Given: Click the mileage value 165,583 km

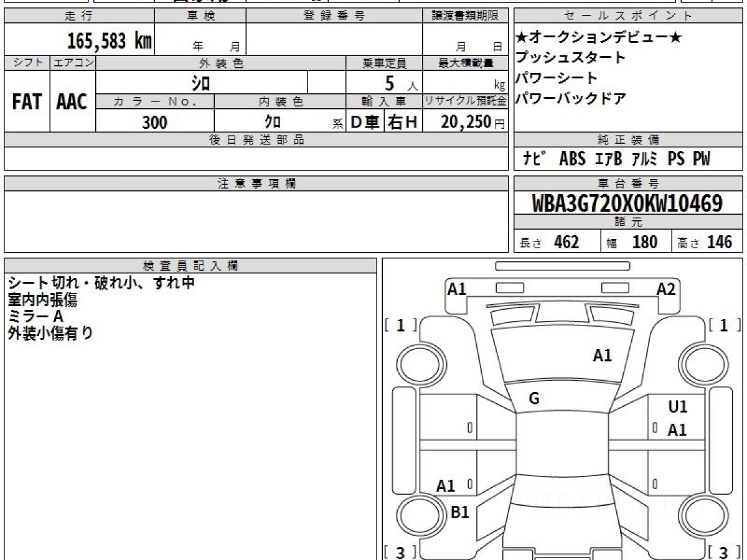Looking at the screenshot, I should (109, 41).
